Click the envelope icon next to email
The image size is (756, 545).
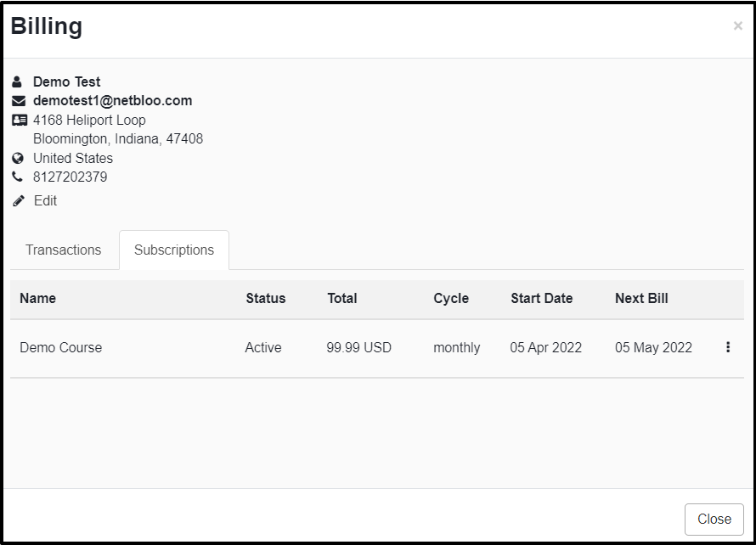coord(19,101)
